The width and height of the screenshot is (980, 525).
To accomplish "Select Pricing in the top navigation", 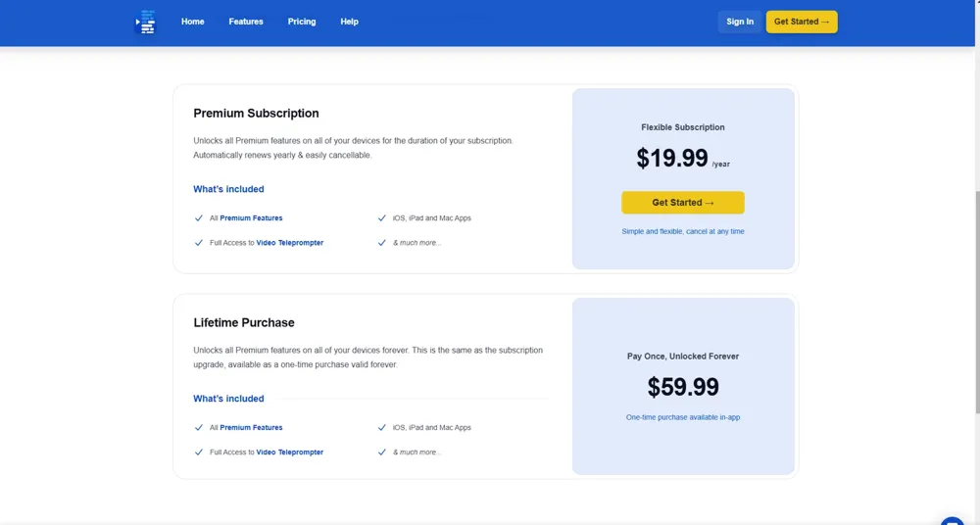I will pos(302,22).
